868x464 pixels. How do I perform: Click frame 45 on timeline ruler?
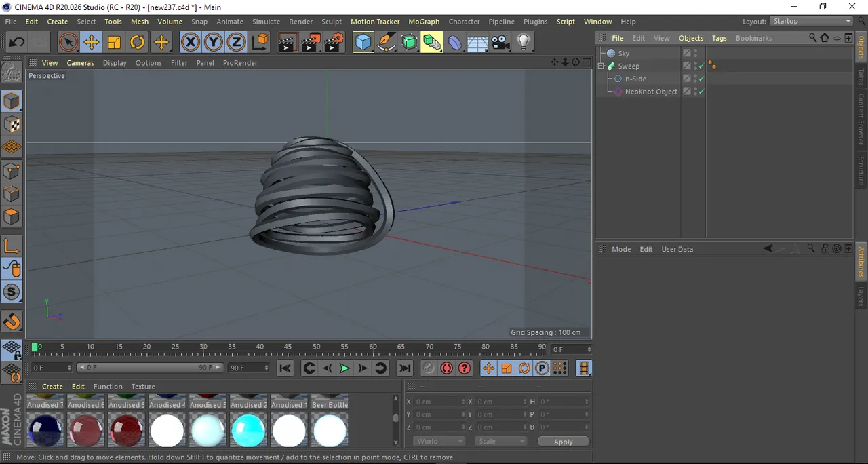point(288,347)
